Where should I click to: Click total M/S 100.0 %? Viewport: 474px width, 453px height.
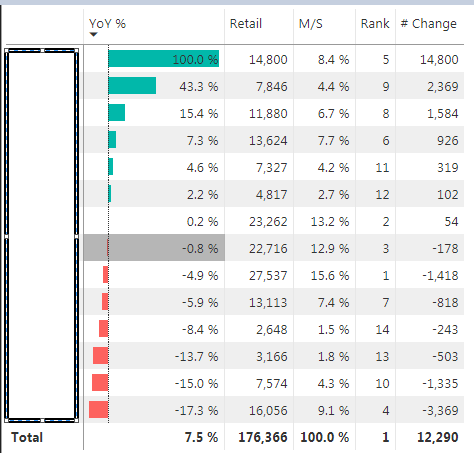pos(325,437)
